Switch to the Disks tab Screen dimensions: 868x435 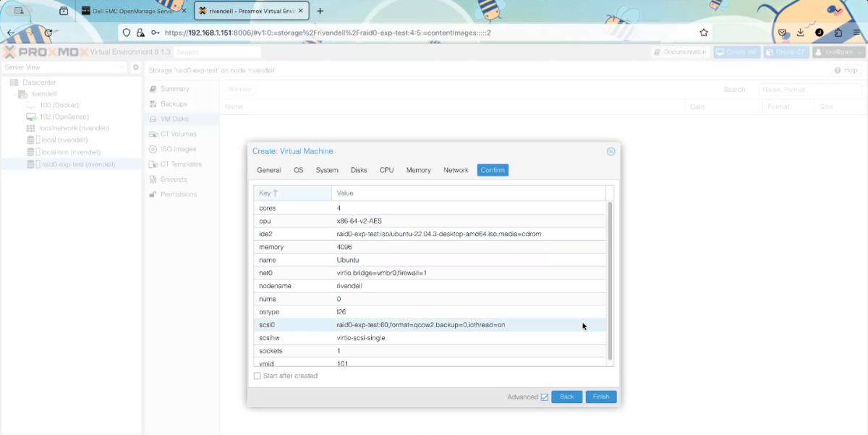click(x=359, y=170)
